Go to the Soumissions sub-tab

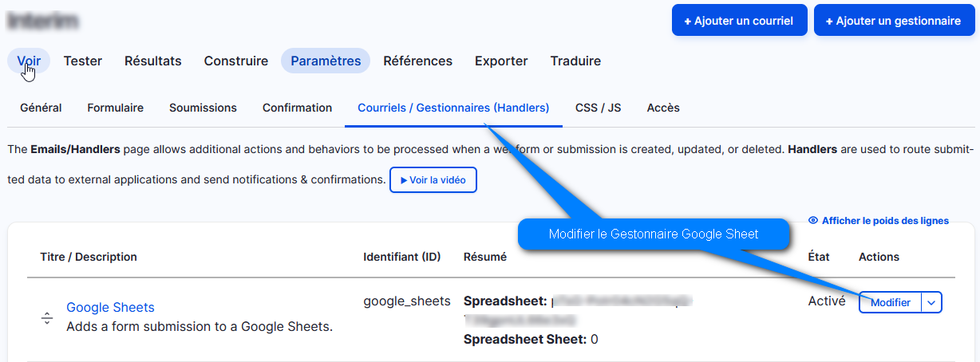[x=203, y=108]
